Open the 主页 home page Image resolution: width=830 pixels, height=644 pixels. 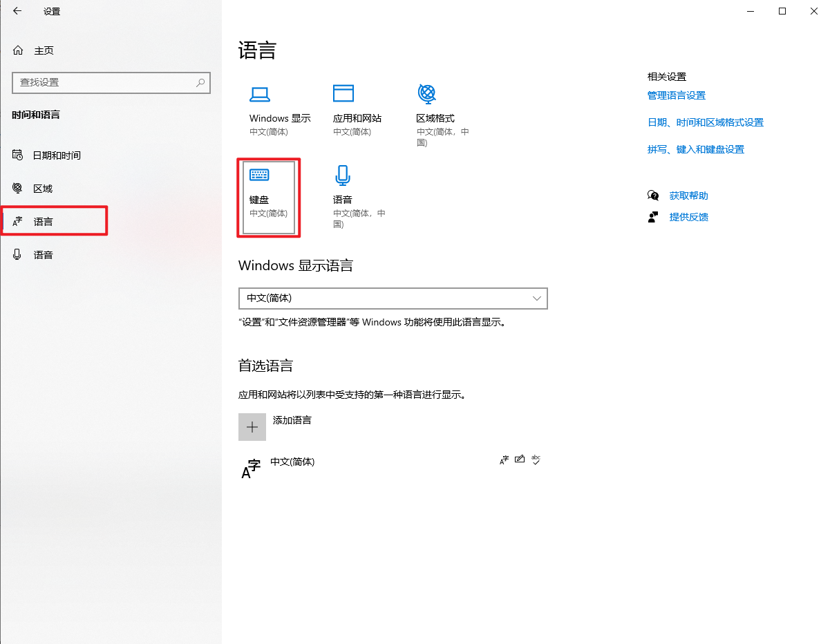(44, 50)
